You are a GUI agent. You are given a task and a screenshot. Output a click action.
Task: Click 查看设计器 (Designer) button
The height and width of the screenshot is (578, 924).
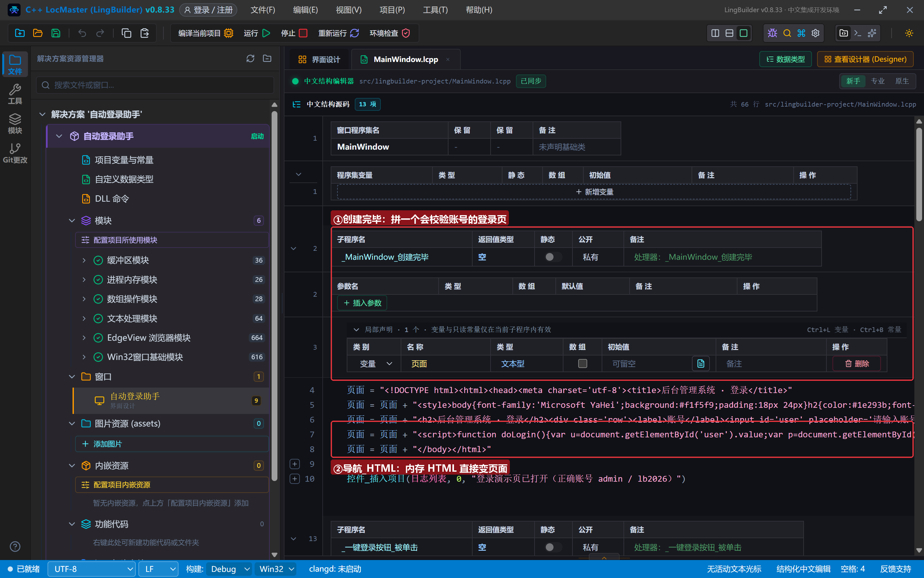pyautogui.click(x=865, y=59)
